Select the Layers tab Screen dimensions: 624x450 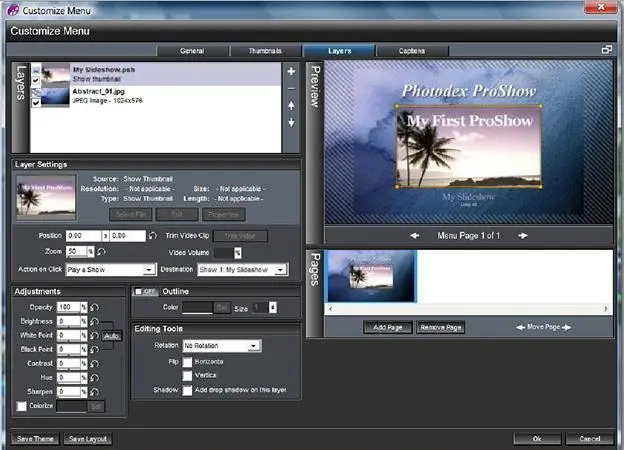pos(339,51)
